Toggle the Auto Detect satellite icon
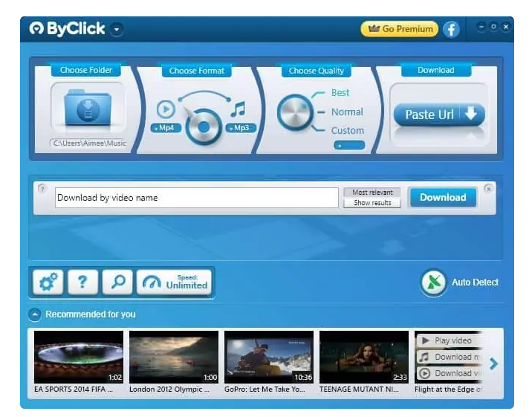The height and width of the screenshot is (417, 532). 434,282
